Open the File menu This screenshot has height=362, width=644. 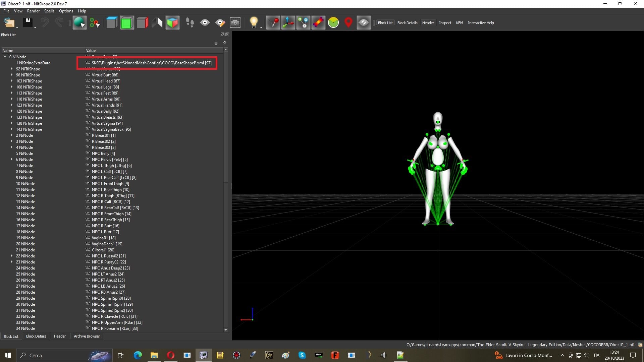[x=6, y=11]
